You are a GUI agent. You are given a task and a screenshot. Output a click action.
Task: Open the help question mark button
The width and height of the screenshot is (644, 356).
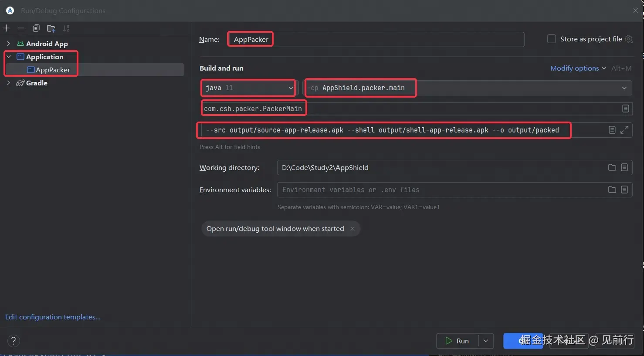pos(14,341)
